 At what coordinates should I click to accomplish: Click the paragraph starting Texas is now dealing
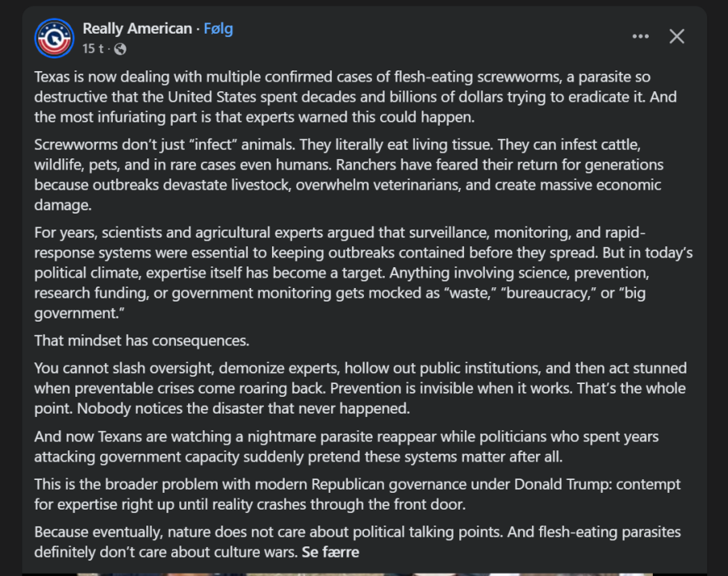(x=356, y=97)
